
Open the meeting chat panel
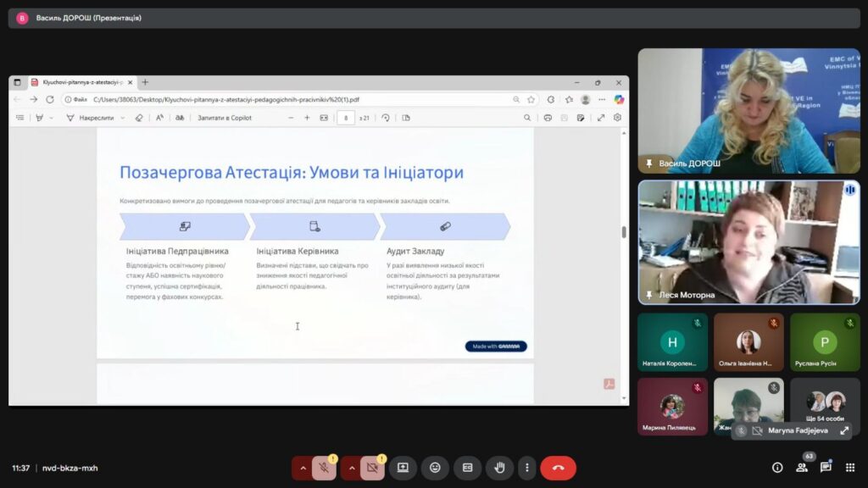(826, 468)
